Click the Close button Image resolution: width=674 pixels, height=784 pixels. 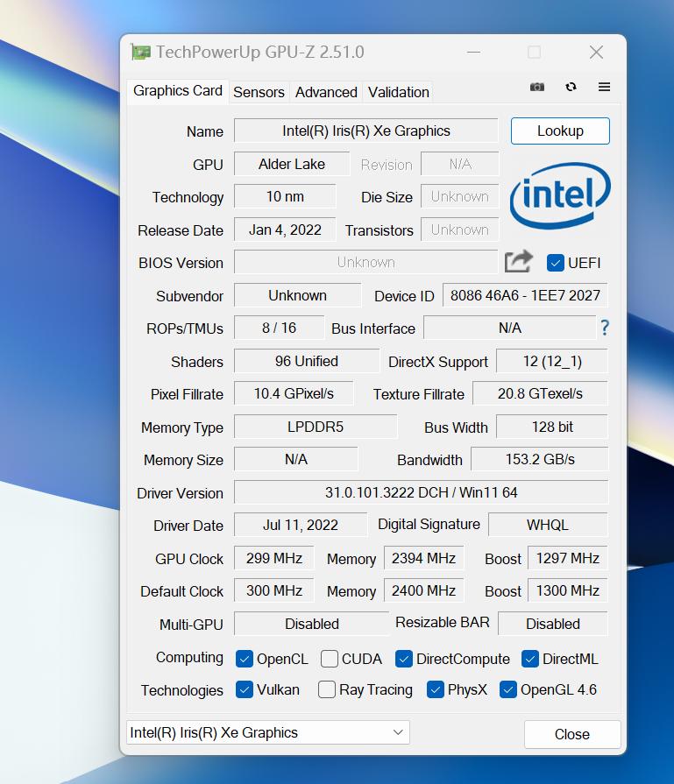click(572, 734)
